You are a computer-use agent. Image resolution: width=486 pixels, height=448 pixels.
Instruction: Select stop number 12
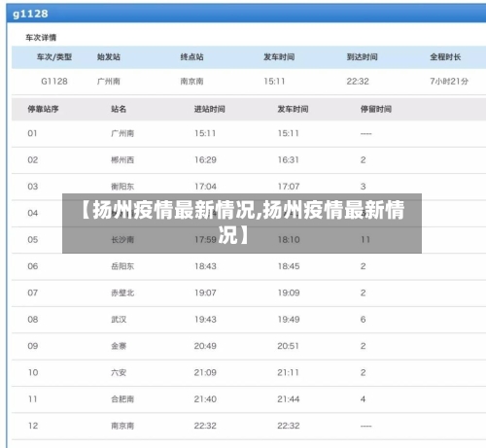pyautogui.click(x=33, y=426)
